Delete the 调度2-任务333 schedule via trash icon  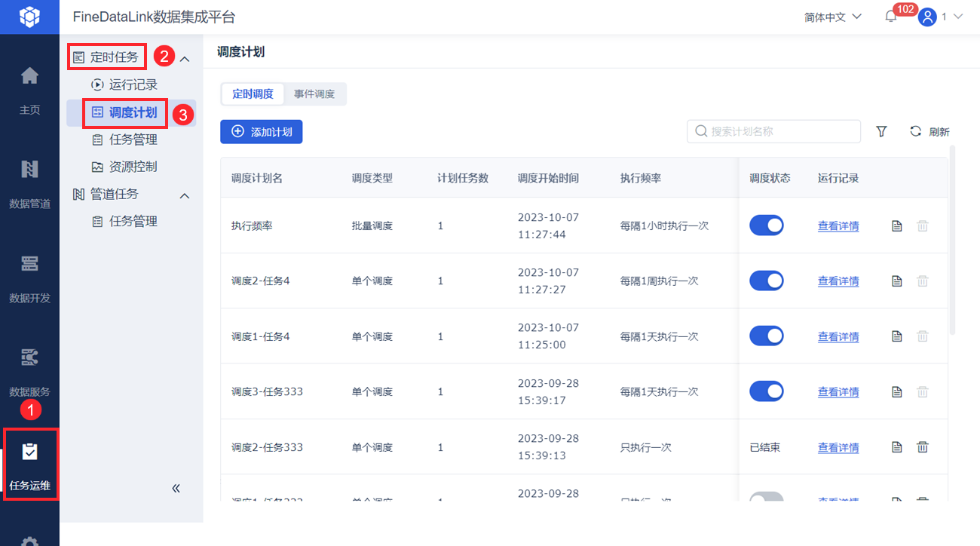click(x=922, y=447)
